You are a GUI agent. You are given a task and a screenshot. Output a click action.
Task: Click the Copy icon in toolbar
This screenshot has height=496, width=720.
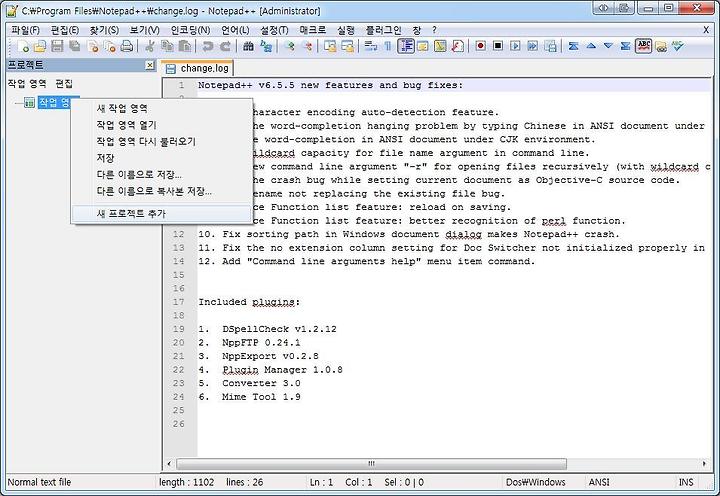click(x=167, y=46)
